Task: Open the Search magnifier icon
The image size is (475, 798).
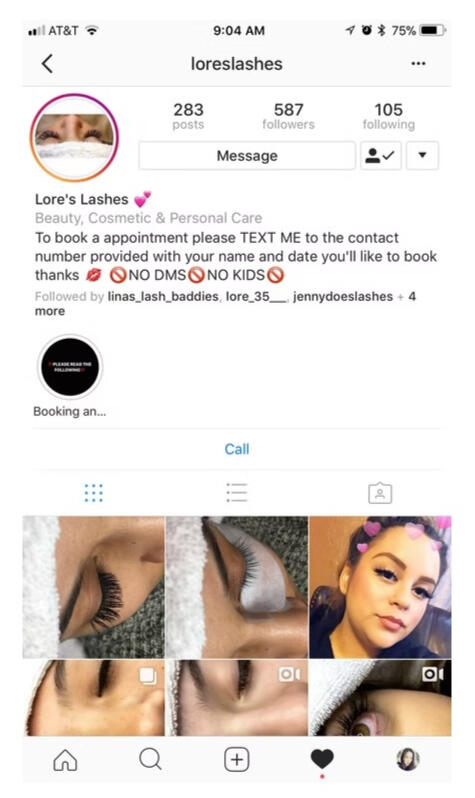Action: coord(150,759)
